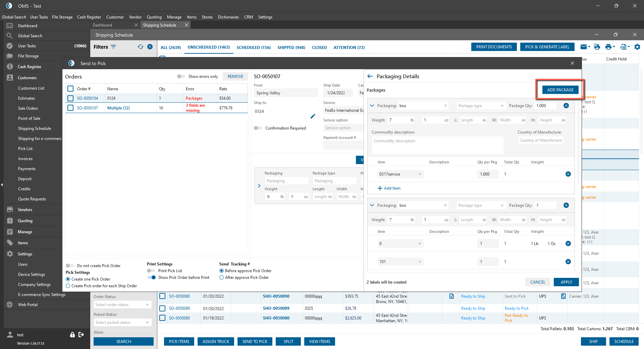
Task: Click the ADD PACKAGE button
Action: pos(560,90)
